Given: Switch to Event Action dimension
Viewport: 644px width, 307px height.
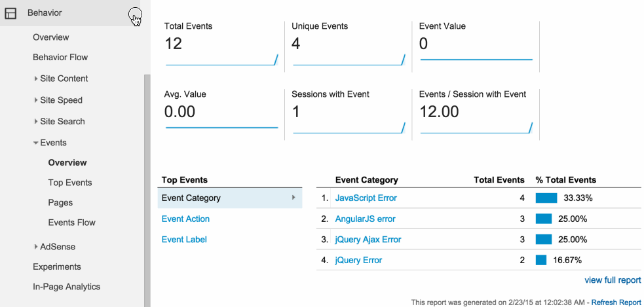Looking at the screenshot, I should [x=185, y=219].
